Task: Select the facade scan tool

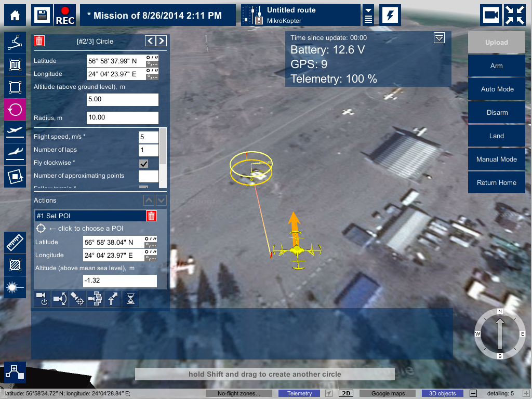Action: click(15, 177)
